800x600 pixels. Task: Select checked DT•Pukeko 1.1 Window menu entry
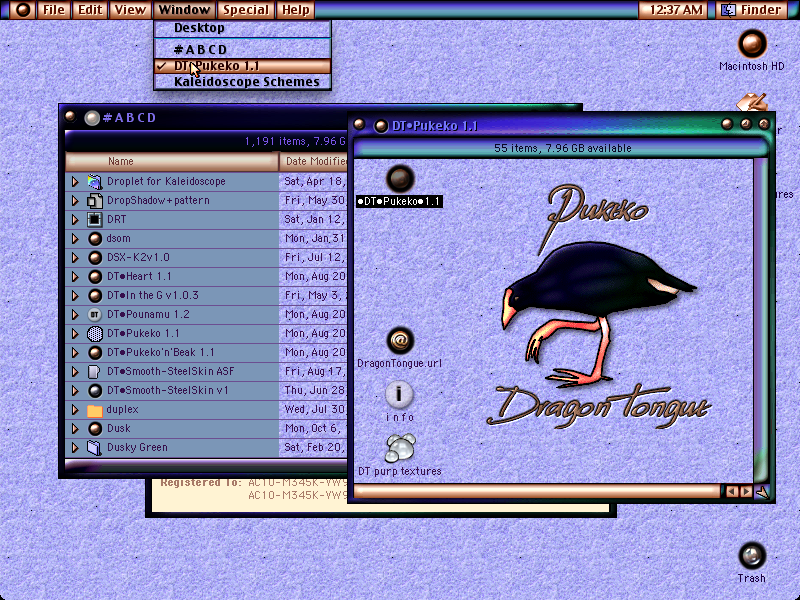click(x=242, y=66)
